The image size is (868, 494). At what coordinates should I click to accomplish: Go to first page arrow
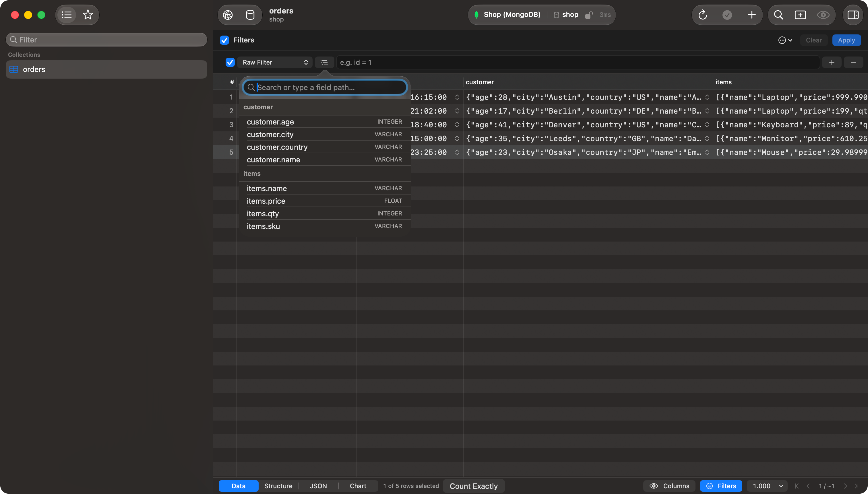[797, 486]
